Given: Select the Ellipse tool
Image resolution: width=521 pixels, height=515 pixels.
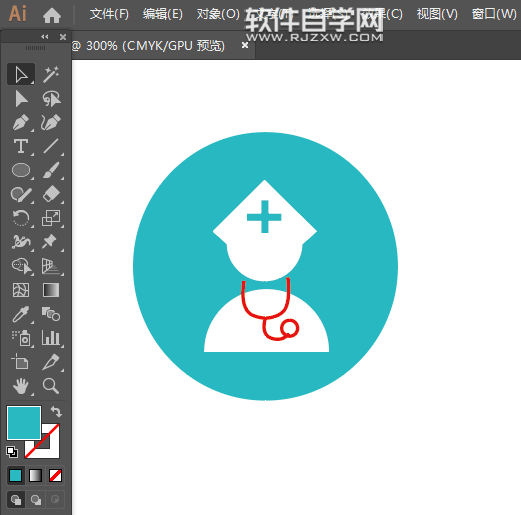Looking at the screenshot, I should coord(21,170).
